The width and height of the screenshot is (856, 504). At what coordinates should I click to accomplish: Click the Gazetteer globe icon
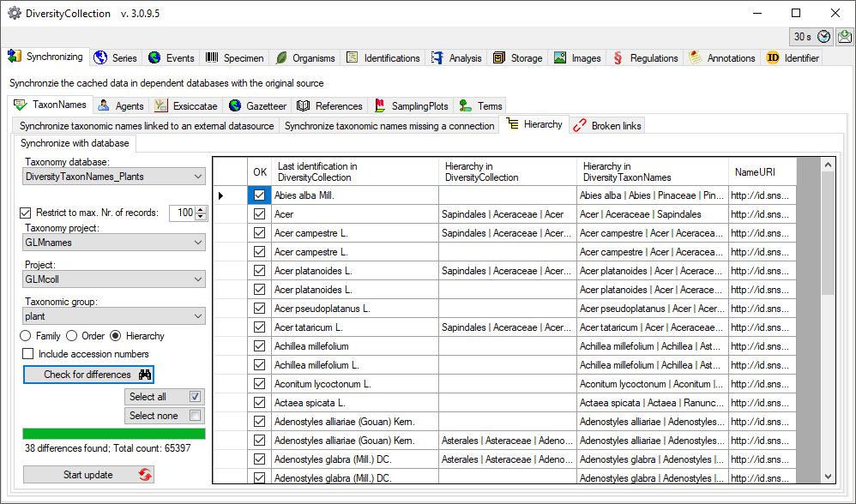click(x=235, y=106)
